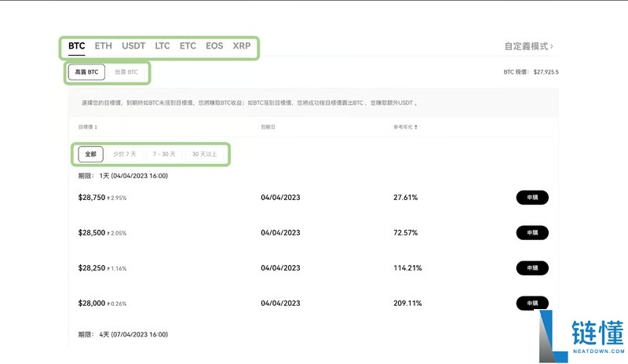
Task: Select the EOS tab
Action: point(214,45)
